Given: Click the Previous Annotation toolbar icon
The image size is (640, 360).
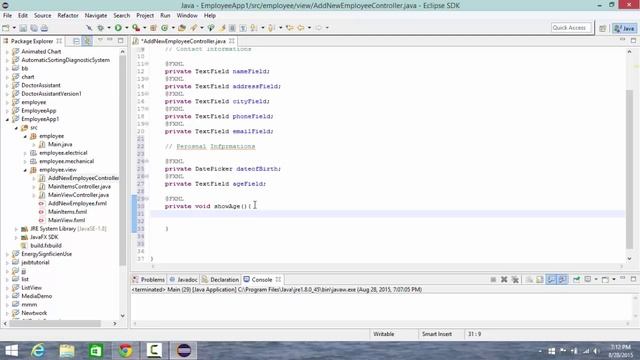Looking at the screenshot, I should 271,28.
